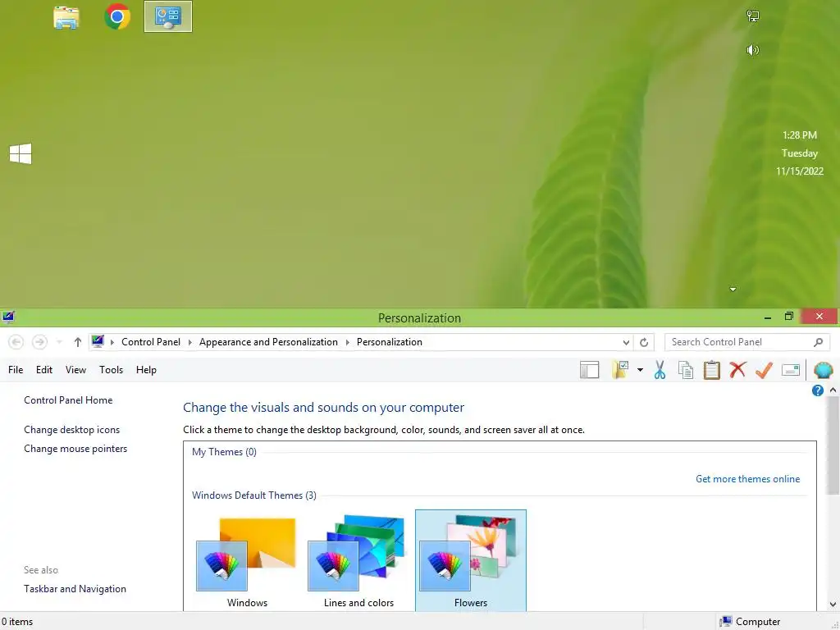Refresh the Personalization page
This screenshot has height=630, width=840.
coord(644,342)
